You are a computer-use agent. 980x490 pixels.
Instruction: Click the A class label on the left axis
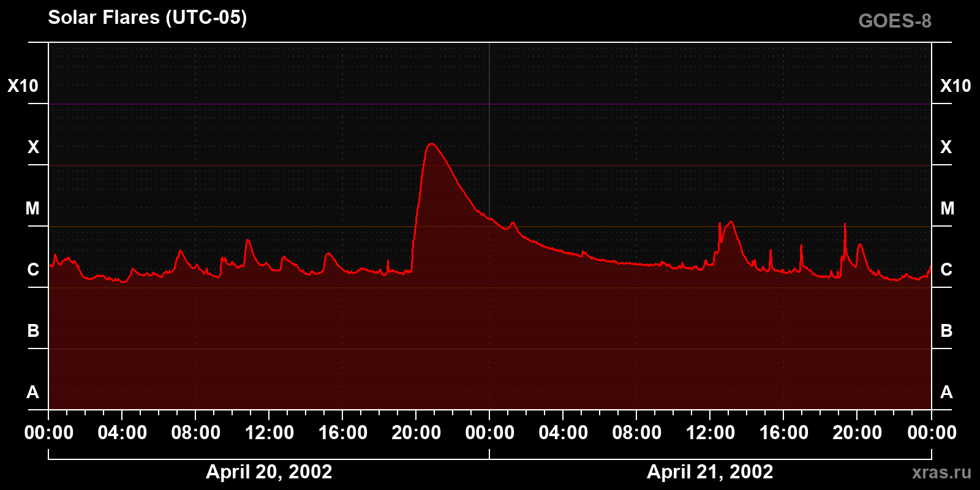click(33, 392)
